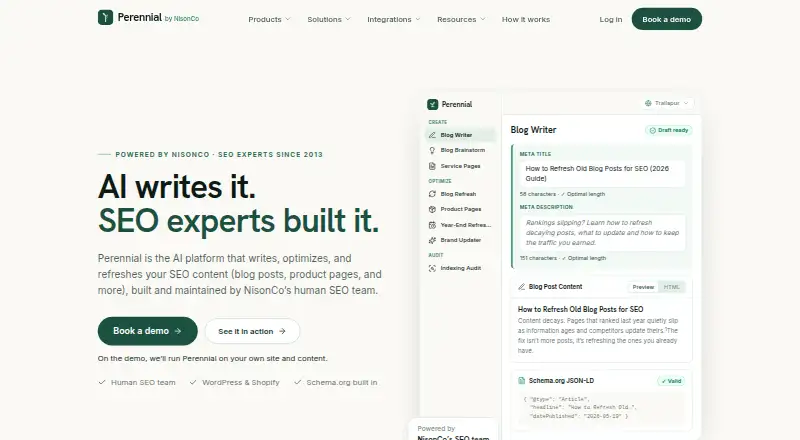The width and height of the screenshot is (800, 440).
Task: Click '58 characters · Optimal length' text
Action: pyautogui.click(x=562, y=194)
